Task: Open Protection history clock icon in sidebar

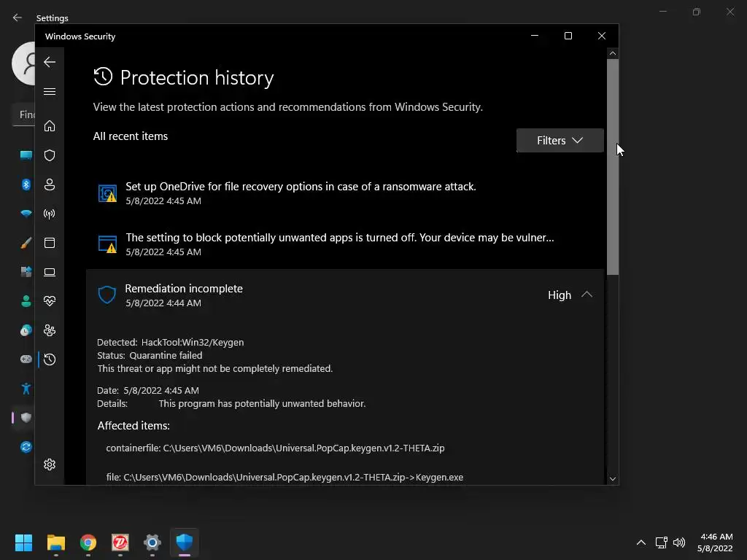Action: (50, 359)
